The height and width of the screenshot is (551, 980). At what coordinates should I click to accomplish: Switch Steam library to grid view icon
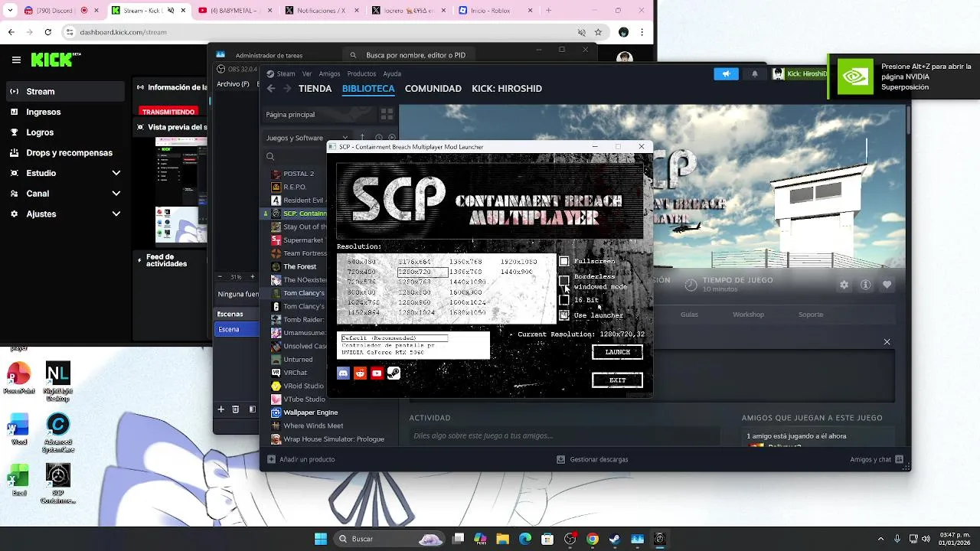pyautogui.click(x=387, y=114)
